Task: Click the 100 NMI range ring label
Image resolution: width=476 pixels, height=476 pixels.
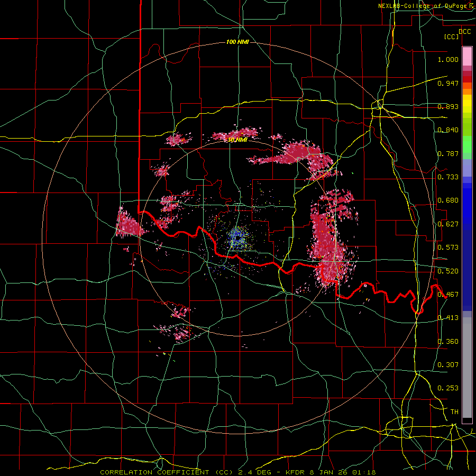Action: point(237,42)
